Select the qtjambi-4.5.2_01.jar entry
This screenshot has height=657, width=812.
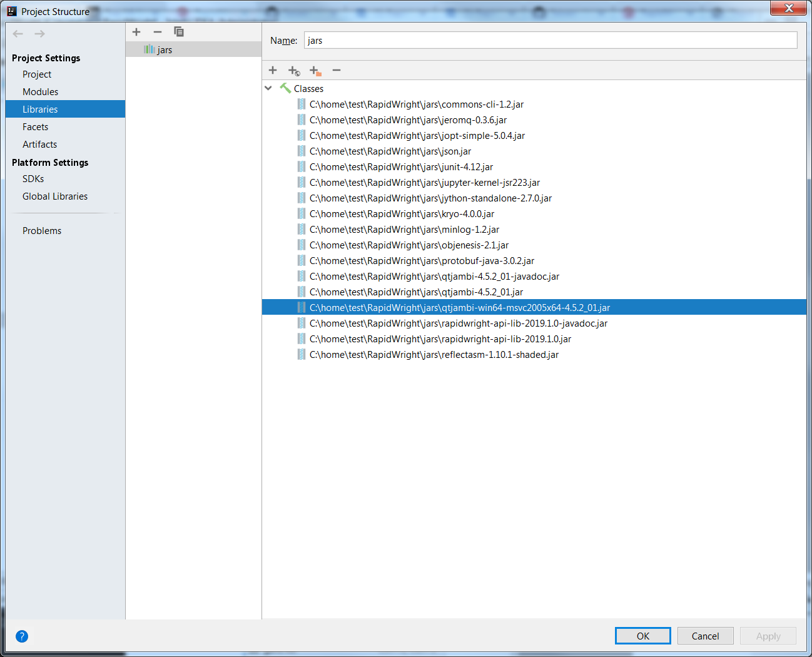417,292
